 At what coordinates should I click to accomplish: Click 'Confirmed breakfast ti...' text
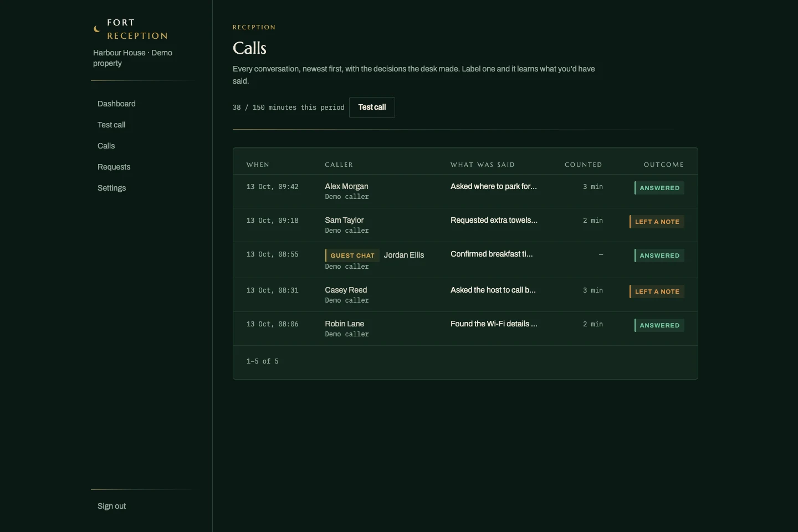(492, 254)
